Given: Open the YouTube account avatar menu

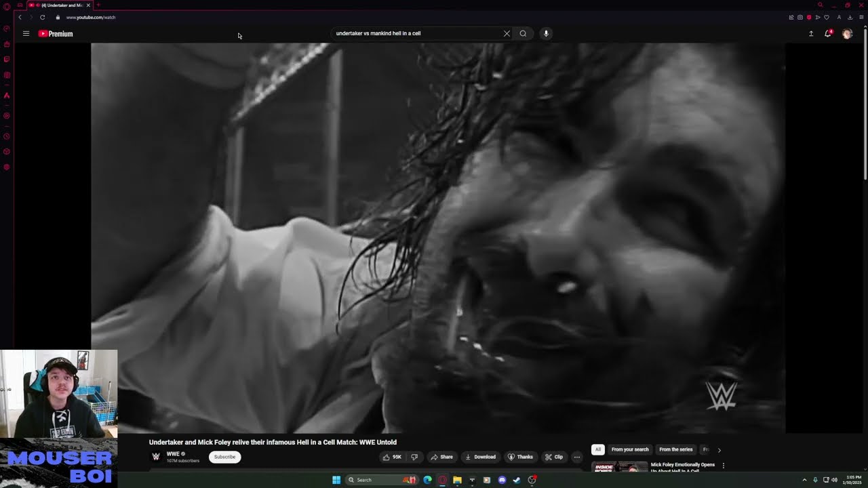Looking at the screenshot, I should (x=847, y=33).
